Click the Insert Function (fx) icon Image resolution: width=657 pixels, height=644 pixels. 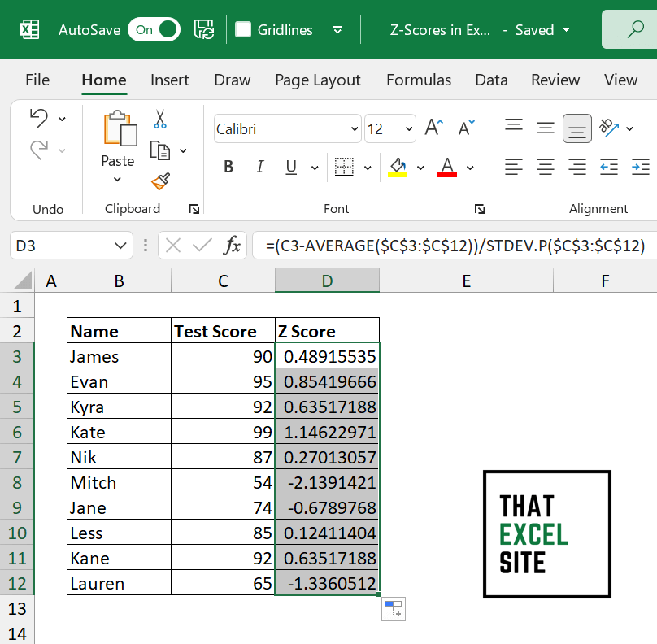(233, 245)
